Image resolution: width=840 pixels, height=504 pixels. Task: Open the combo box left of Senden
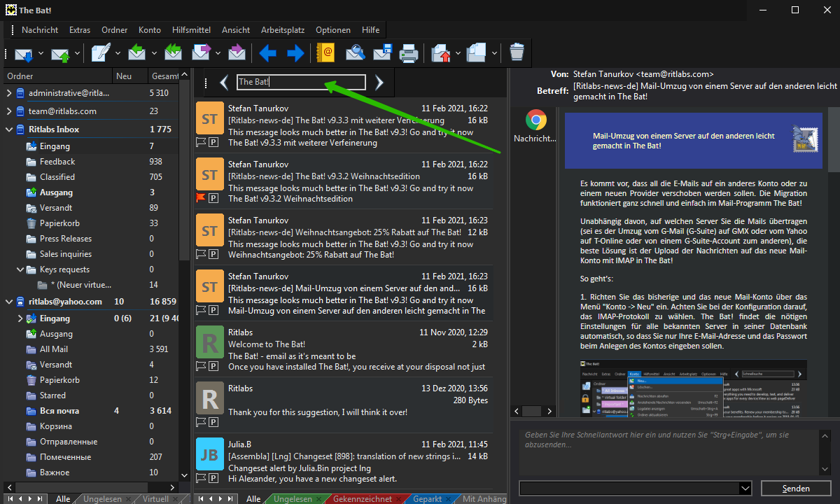[636, 488]
